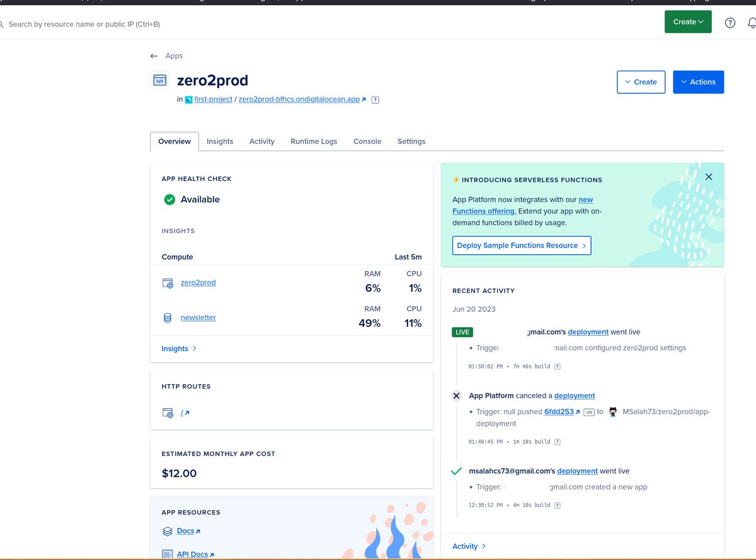756x560 pixels.
Task: Click the $12.00 monthly cost value
Action: pyautogui.click(x=179, y=473)
